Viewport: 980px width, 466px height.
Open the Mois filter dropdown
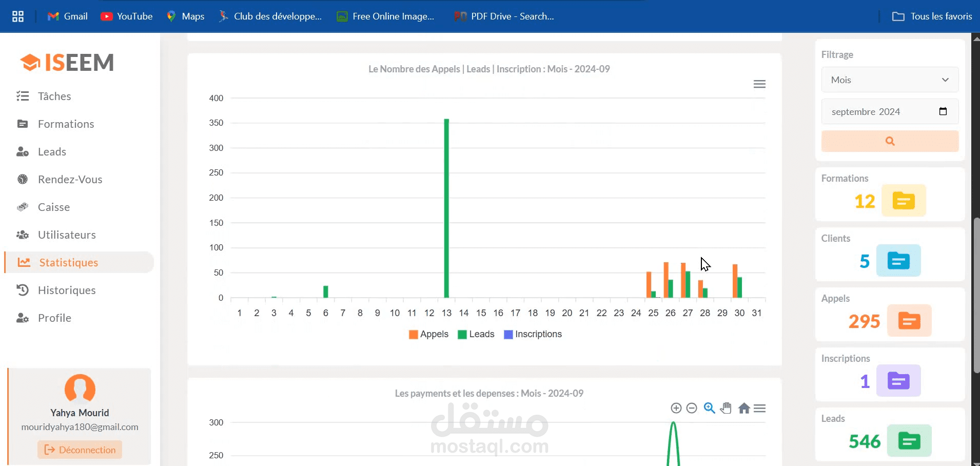[890, 80]
